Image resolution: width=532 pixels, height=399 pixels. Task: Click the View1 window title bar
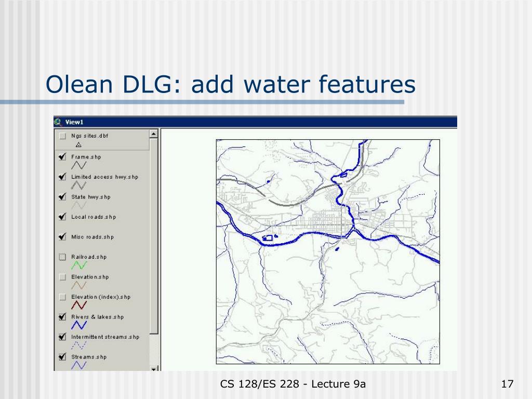point(255,122)
